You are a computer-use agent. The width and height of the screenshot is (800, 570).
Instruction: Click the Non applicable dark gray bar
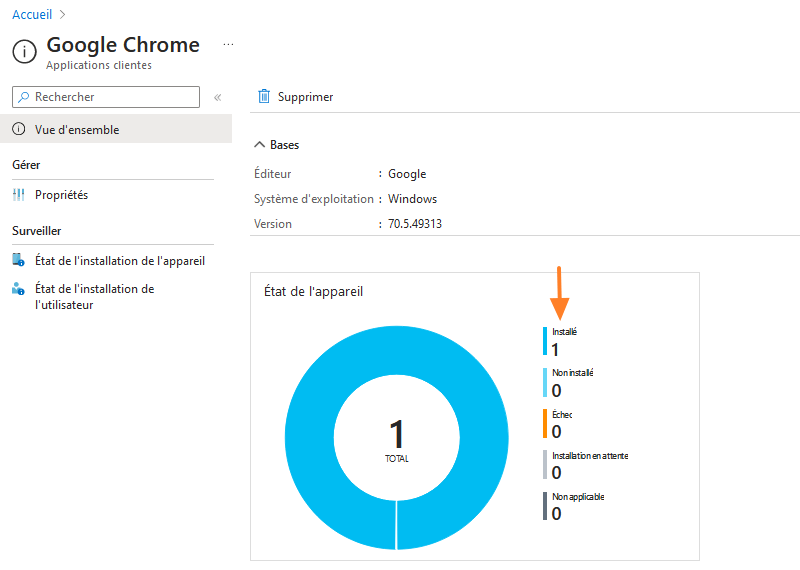[545, 506]
